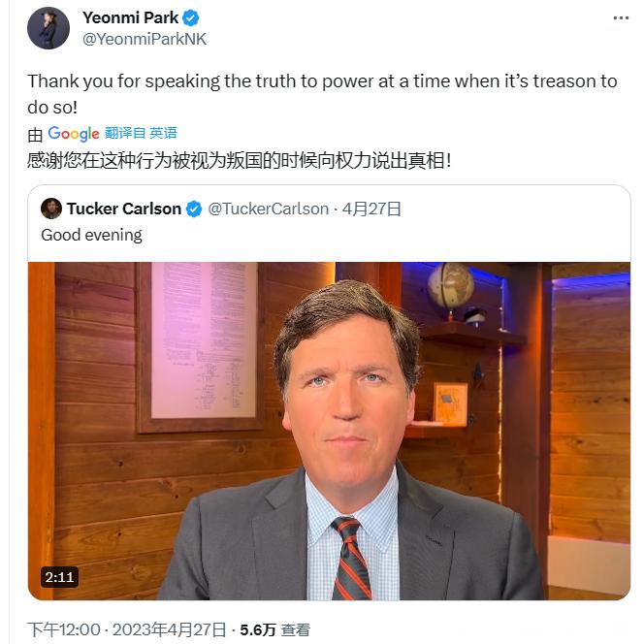Open the quoted tweet "Good evening" text
Screen dimensions: 644x644
(91, 236)
